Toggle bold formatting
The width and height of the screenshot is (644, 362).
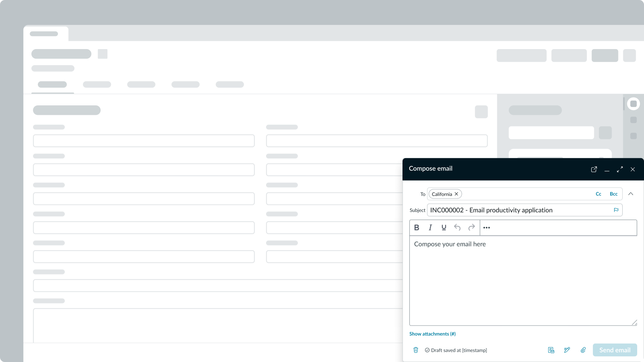(x=416, y=227)
